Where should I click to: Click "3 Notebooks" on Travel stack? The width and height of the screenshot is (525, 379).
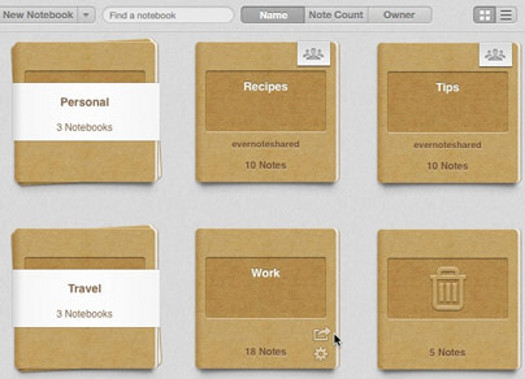click(x=84, y=314)
